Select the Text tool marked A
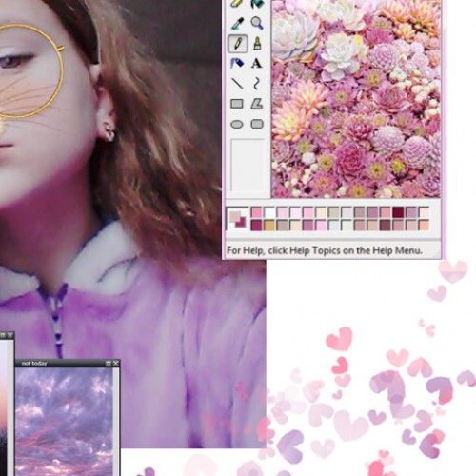 click(x=257, y=64)
